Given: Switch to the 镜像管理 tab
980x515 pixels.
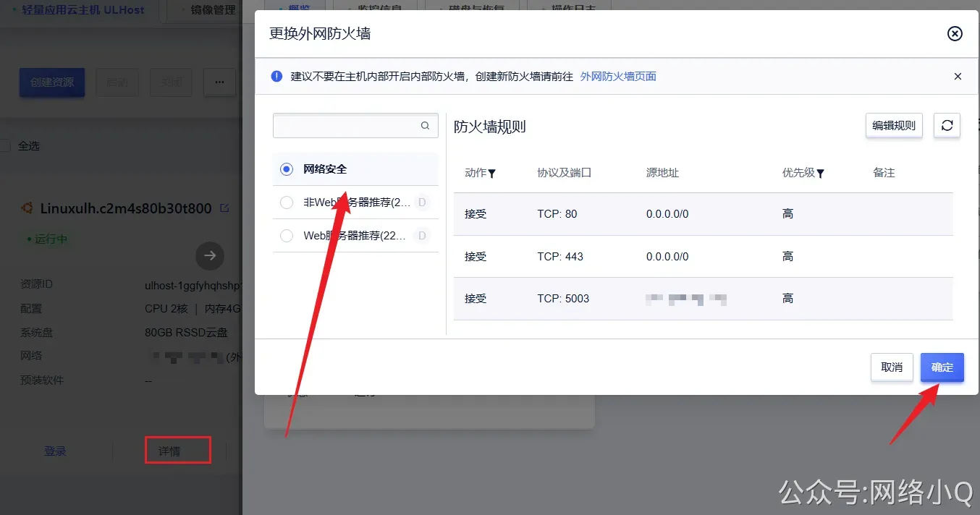Looking at the screenshot, I should [214, 10].
